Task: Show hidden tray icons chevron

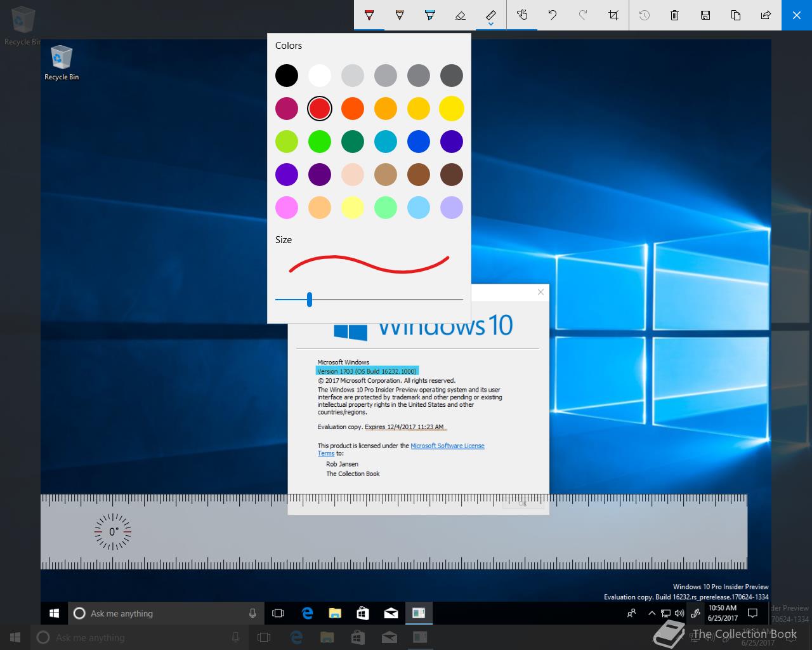Action: click(x=652, y=613)
